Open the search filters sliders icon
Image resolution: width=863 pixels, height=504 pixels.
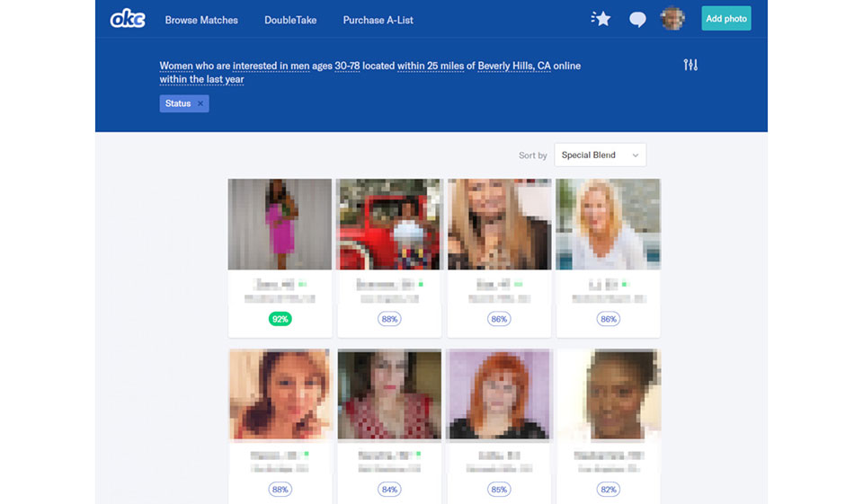690,65
